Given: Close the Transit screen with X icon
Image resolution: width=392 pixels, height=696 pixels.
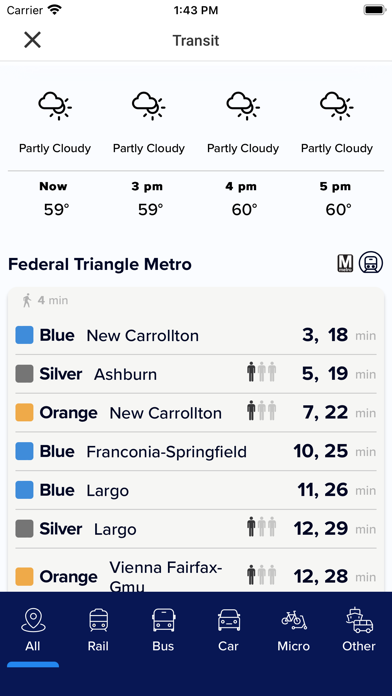Looking at the screenshot, I should pyautogui.click(x=32, y=40).
